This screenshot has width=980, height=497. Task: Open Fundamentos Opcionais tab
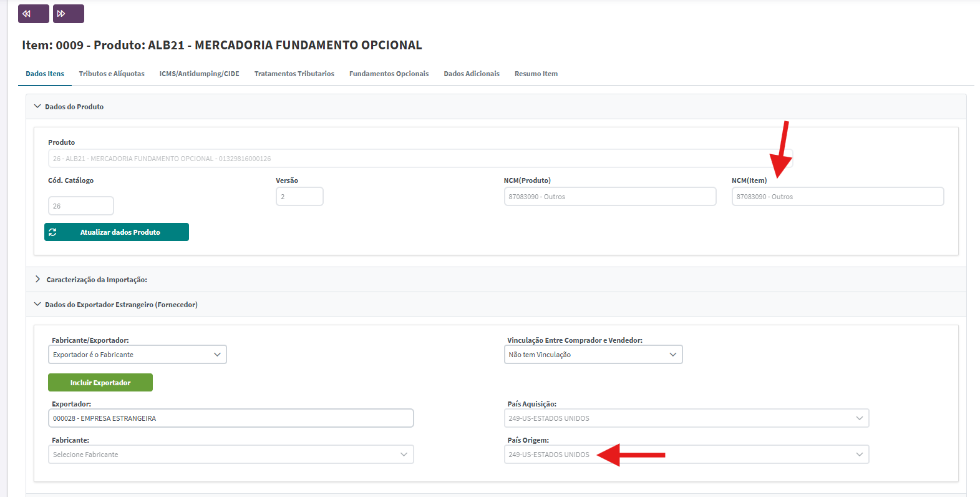pos(389,74)
